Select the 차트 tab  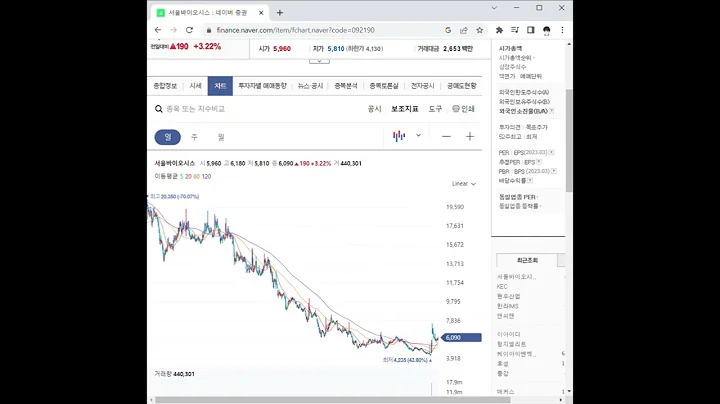pos(220,86)
